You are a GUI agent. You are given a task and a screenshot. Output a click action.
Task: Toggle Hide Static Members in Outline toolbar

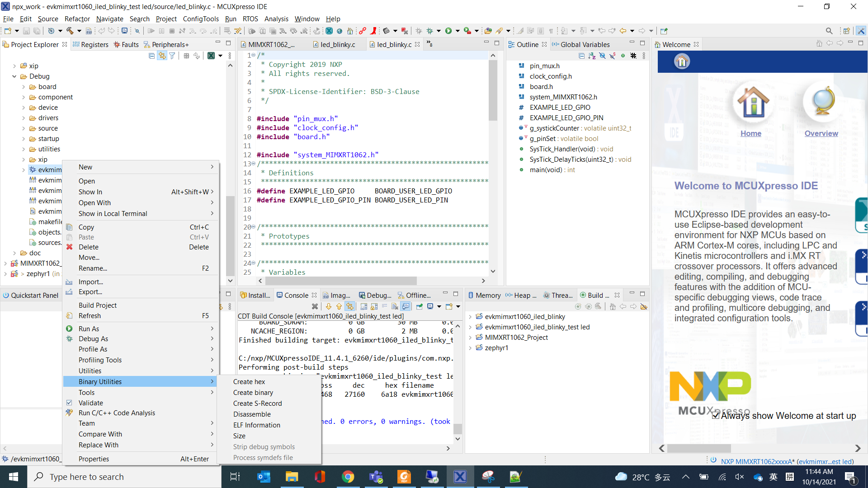[613, 56]
